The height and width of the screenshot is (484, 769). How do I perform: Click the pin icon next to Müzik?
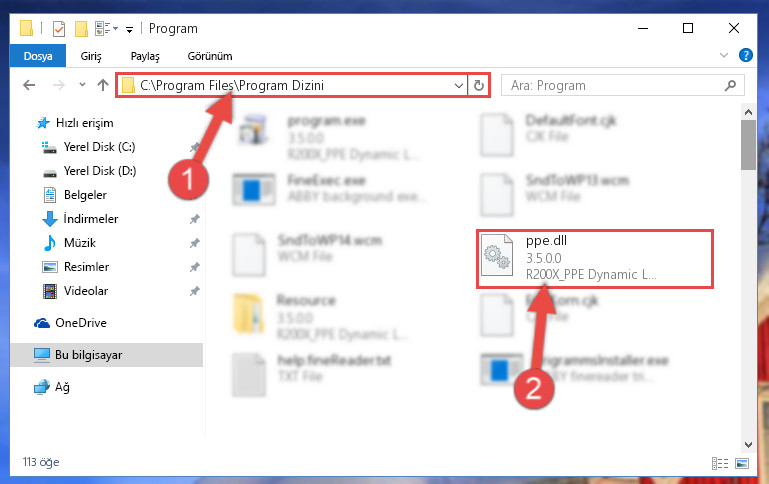(x=195, y=243)
